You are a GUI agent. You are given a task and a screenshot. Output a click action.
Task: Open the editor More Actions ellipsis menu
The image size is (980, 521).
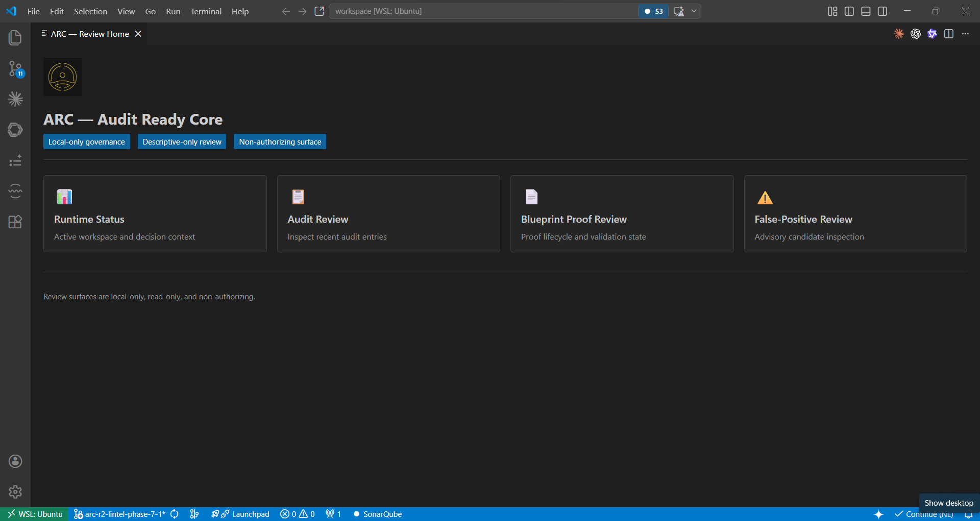(x=965, y=34)
